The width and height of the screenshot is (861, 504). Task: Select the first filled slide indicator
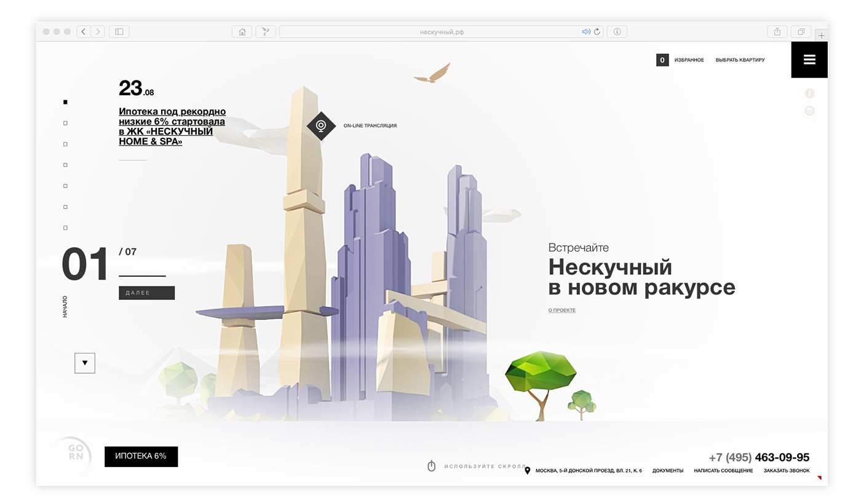[x=65, y=102]
